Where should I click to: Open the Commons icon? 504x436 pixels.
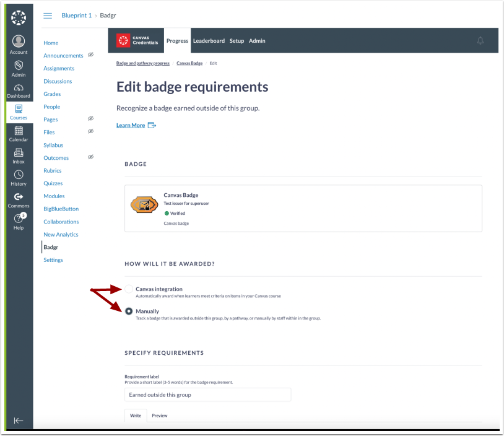19,200
